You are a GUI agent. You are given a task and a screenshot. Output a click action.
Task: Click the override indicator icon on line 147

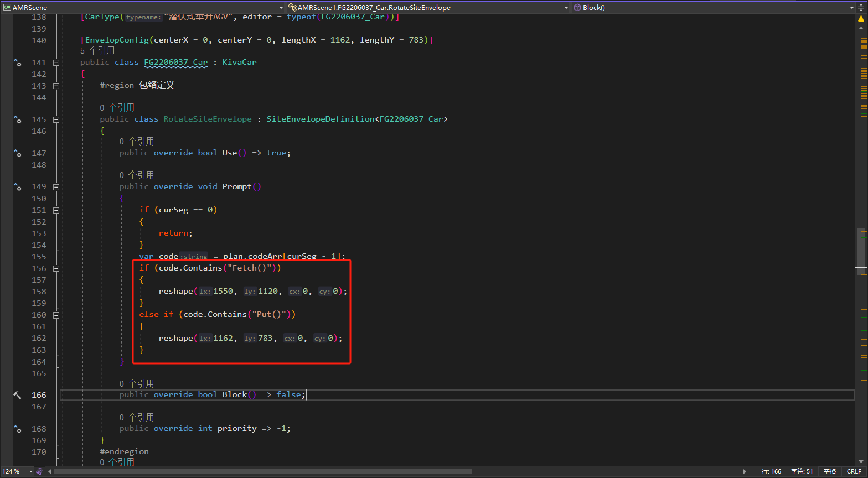point(17,153)
